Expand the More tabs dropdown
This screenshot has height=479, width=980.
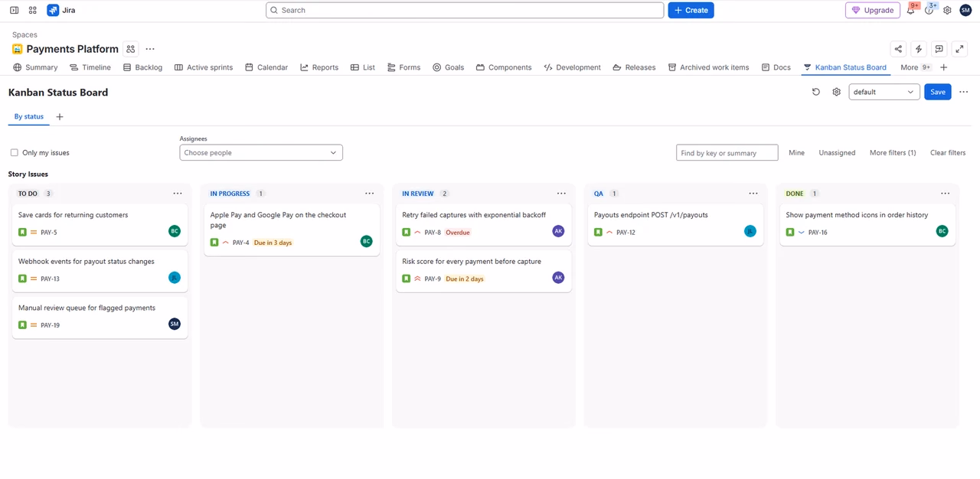[x=915, y=67]
